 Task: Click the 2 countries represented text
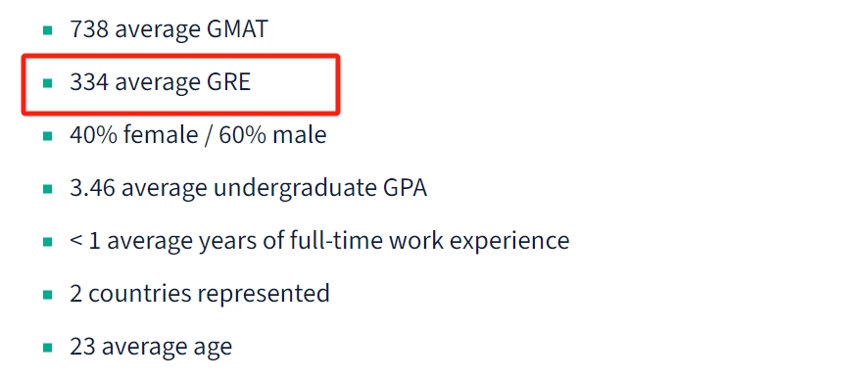tap(200, 294)
